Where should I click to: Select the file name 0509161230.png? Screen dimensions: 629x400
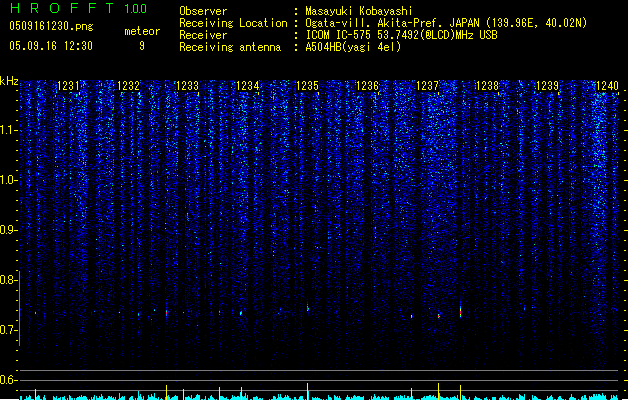click(51, 26)
